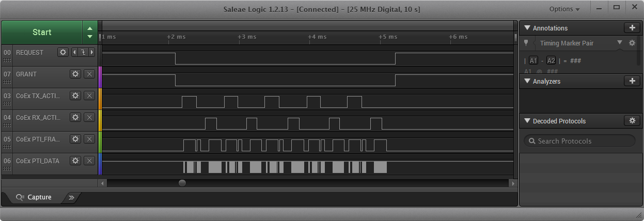644x221 pixels.
Task: Collapse the Annotations panel
Action: click(527, 28)
